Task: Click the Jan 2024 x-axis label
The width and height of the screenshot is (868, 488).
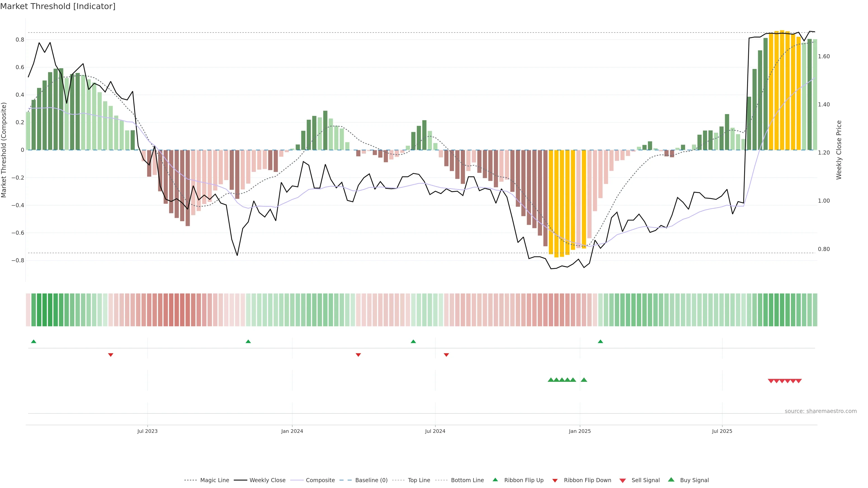Action: 292,431
